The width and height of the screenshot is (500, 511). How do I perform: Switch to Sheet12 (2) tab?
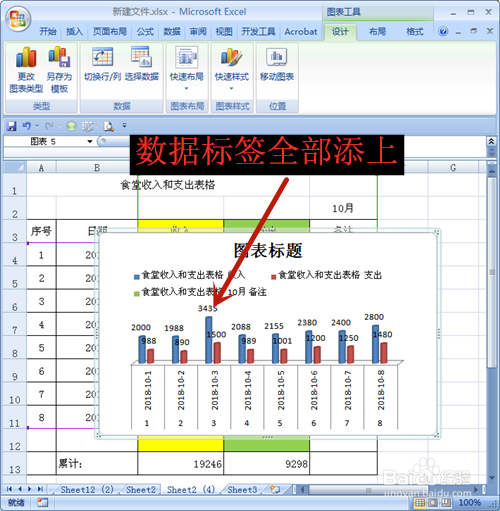click(x=87, y=489)
